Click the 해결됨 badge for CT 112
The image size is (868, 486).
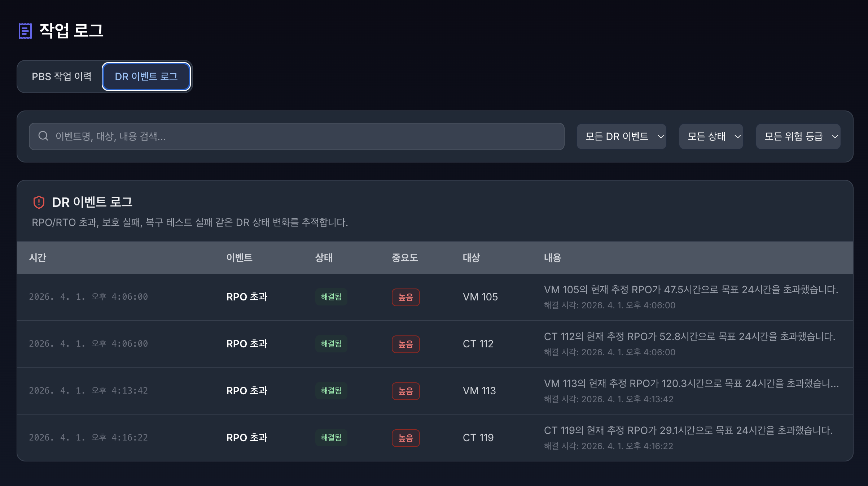(x=331, y=344)
